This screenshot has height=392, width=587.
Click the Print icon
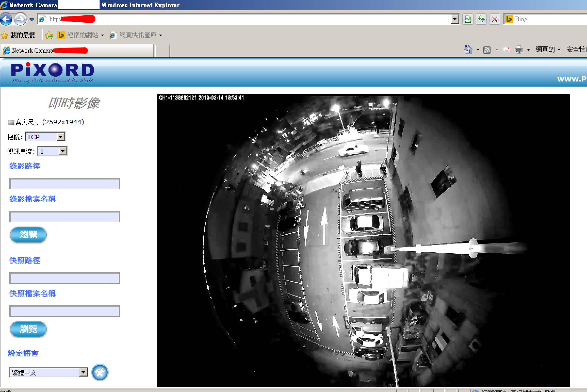(519, 50)
